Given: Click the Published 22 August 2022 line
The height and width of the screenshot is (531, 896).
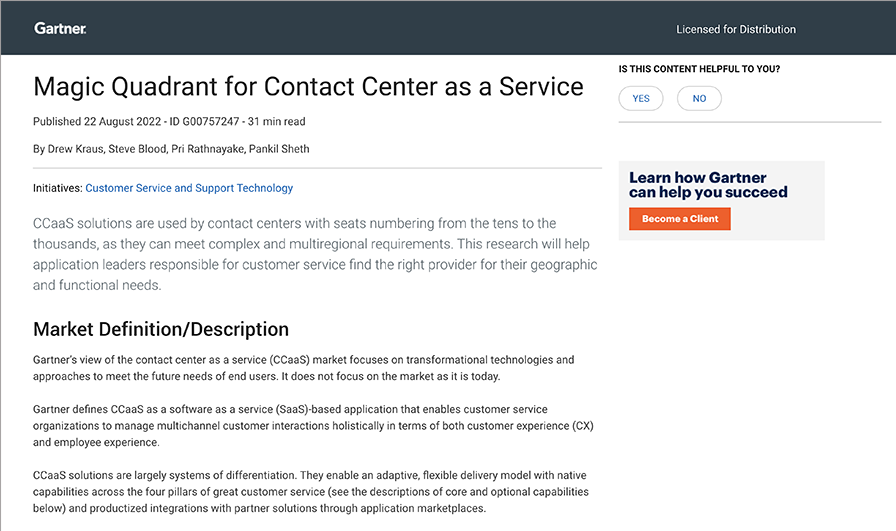Looking at the screenshot, I should tap(169, 121).
